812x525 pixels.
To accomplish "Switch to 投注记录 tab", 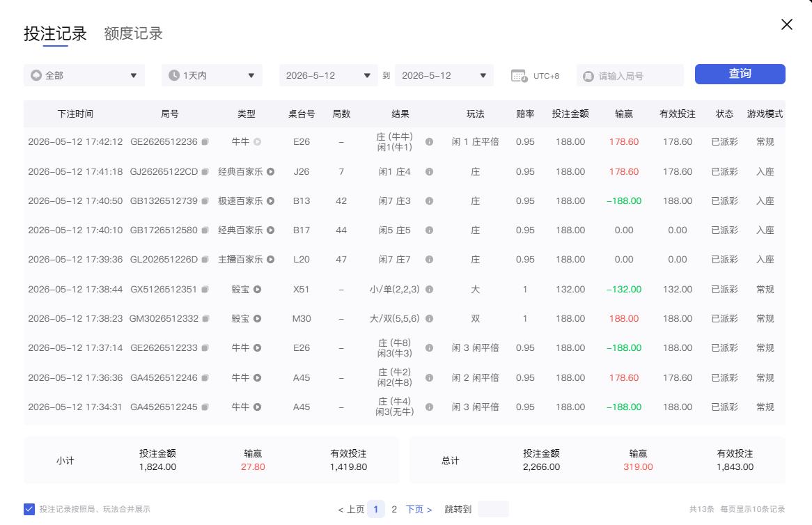I will (56, 33).
